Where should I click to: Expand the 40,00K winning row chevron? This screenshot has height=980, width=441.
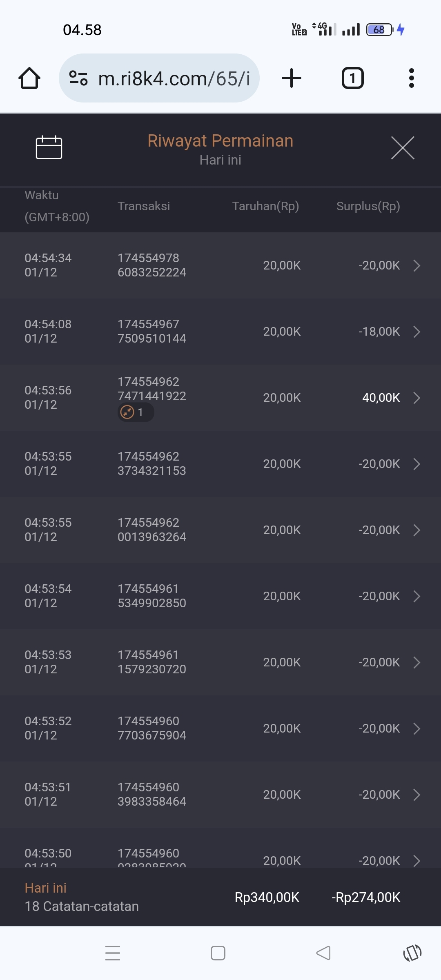pos(416,398)
